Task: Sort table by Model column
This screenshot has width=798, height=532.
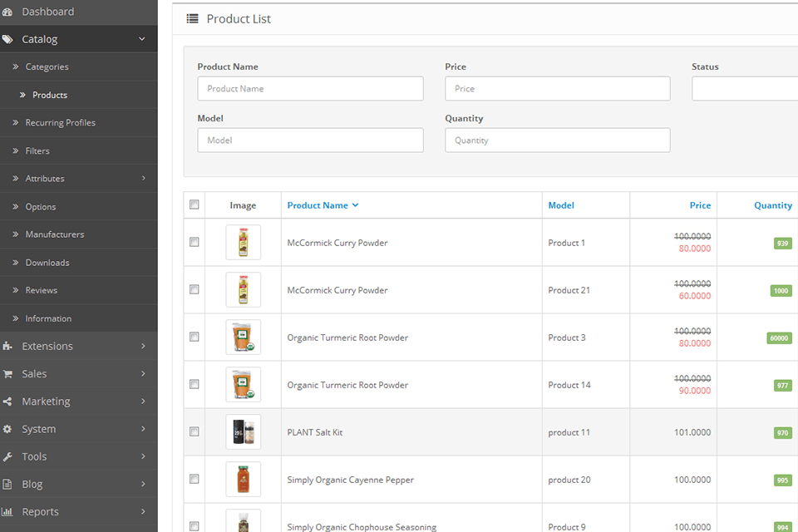Action: point(561,205)
